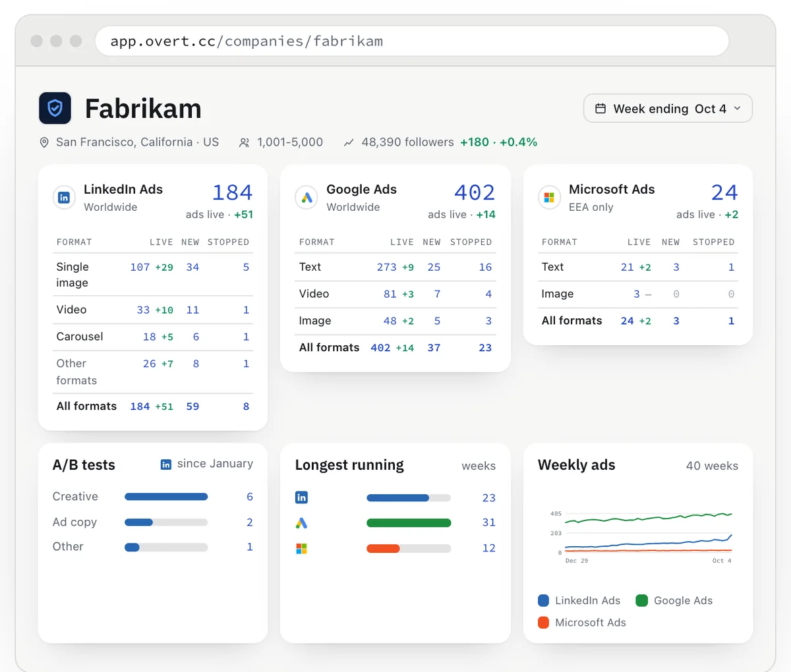Click the Longest running heading

pyautogui.click(x=349, y=465)
